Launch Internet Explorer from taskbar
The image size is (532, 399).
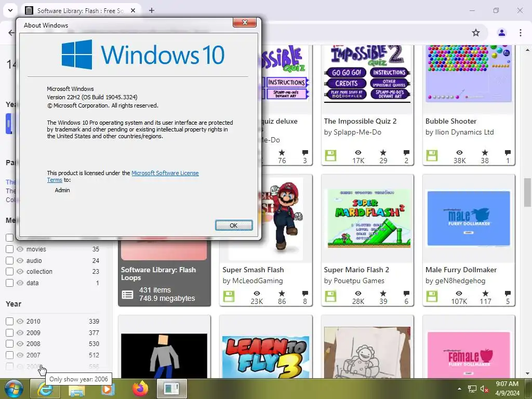tap(45, 389)
